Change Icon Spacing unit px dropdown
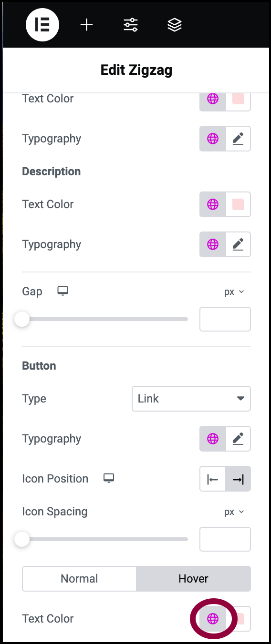Image resolution: width=271 pixels, height=644 pixels. [x=234, y=512]
